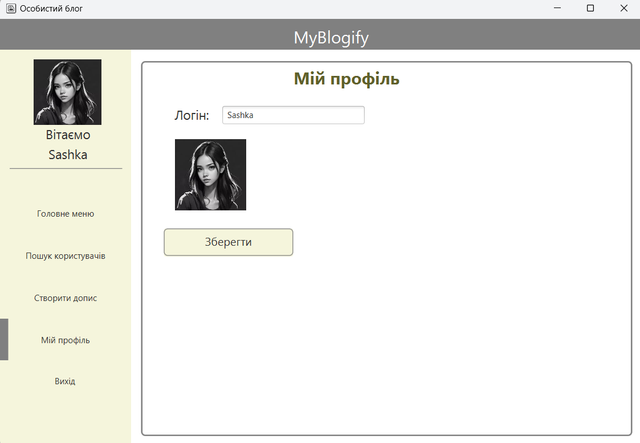640x443 pixels.
Task: Click the profile picture below the Логін field
Action: coord(211,175)
